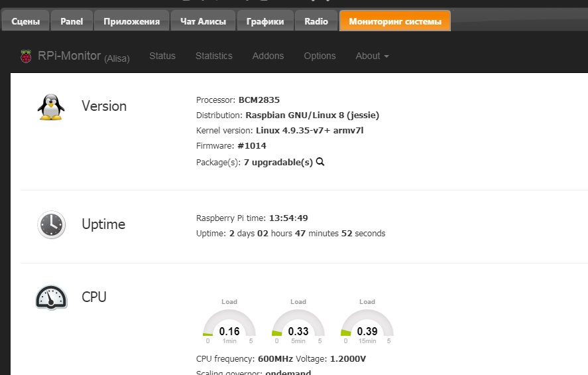This screenshot has width=588, height=375.
Task: Click the 5min load gauge
Action: (x=298, y=323)
